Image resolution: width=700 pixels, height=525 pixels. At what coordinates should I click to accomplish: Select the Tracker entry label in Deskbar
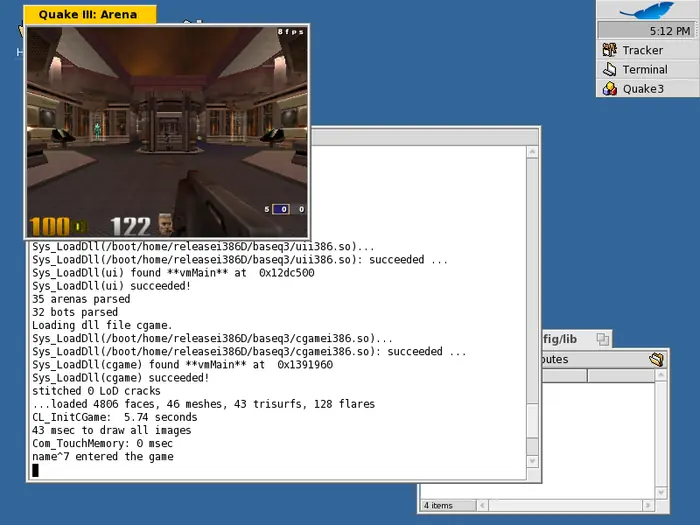click(x=642, y=50)
